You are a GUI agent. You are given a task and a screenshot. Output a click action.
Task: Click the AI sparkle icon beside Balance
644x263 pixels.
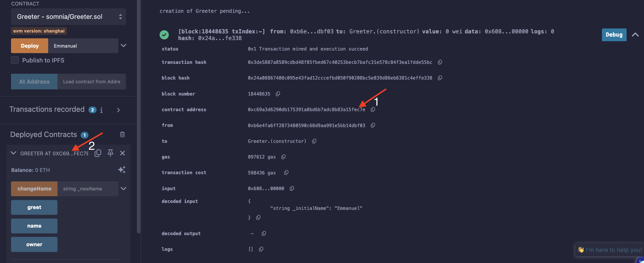click(122, 170)
